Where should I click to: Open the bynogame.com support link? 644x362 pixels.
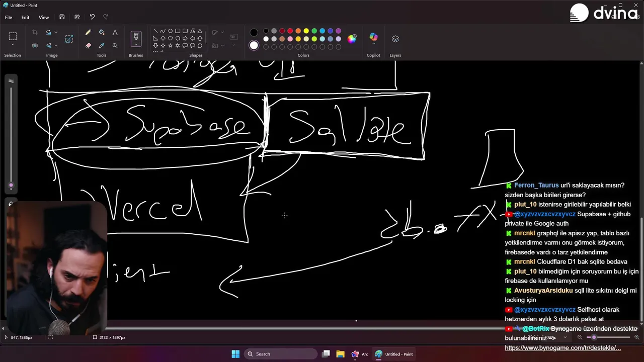562,348
